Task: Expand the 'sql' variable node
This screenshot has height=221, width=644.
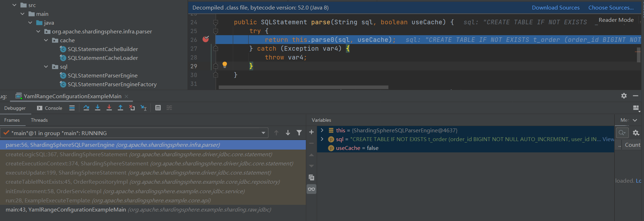Action: click(322, 139)
